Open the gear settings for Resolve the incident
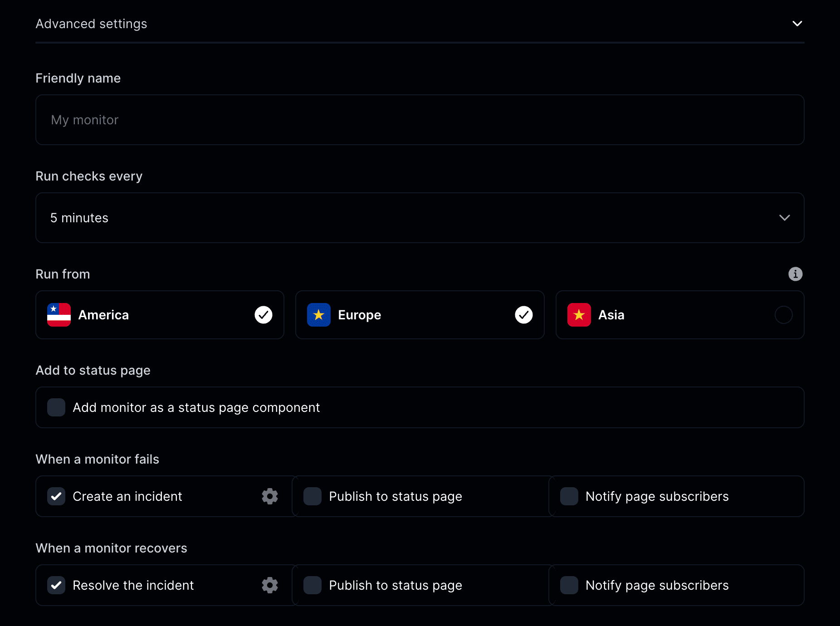Image resolution: width=840 pixels, height=626 pixels. coord(269,585)
